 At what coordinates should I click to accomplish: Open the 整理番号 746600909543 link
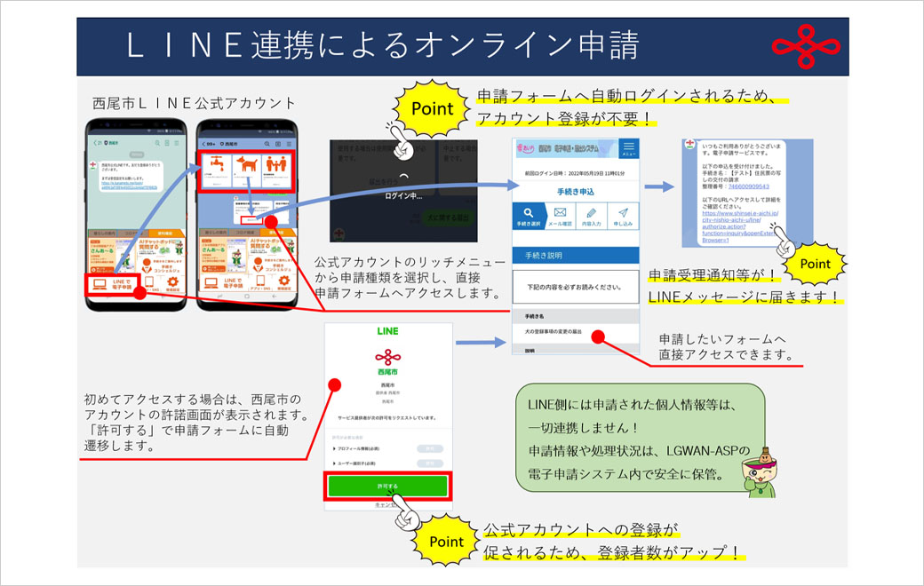[x=748, y=186]
